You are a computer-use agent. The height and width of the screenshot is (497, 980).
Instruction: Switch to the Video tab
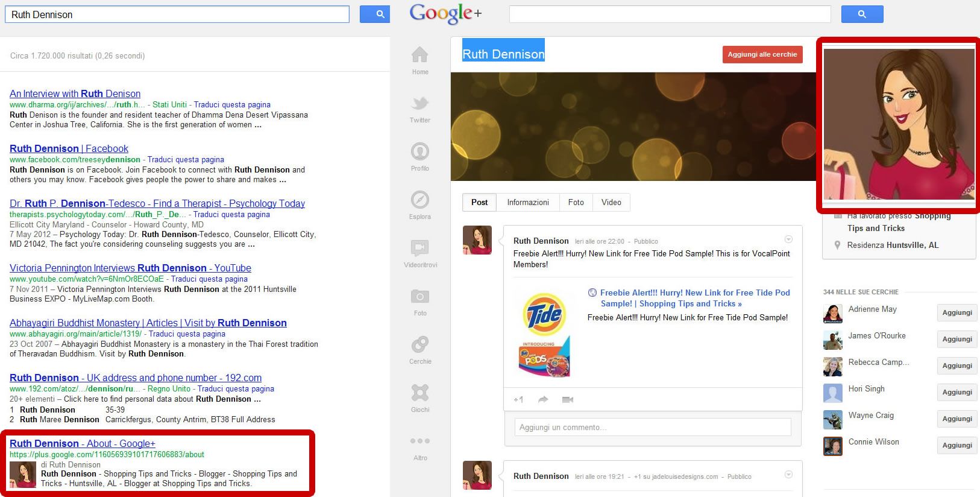click(x=611, y=203)
